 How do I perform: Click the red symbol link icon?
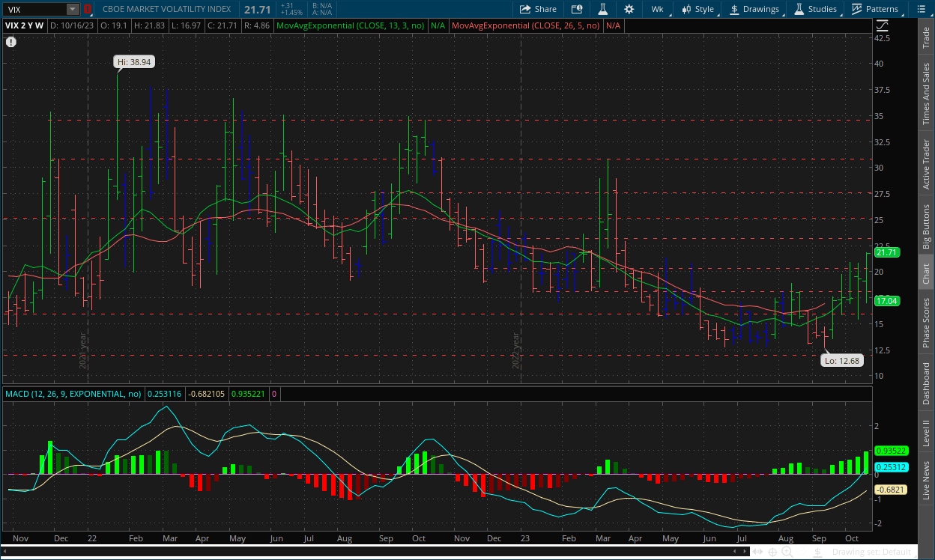[87, 9]
